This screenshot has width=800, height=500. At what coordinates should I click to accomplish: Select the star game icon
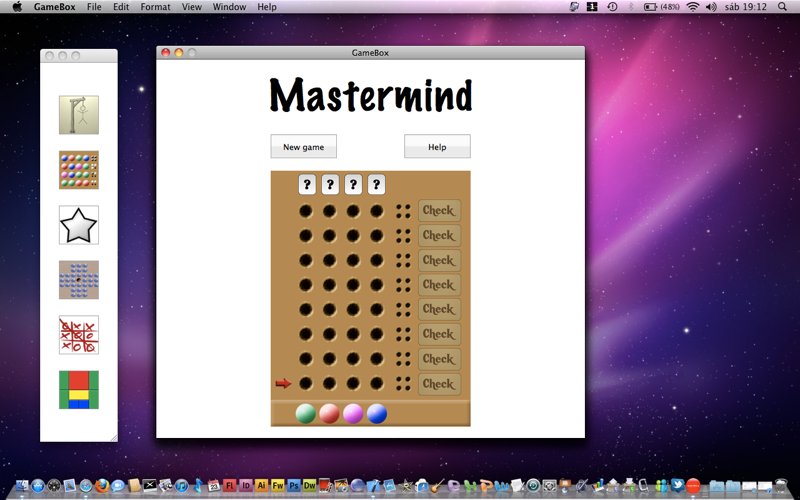(79, 225)
